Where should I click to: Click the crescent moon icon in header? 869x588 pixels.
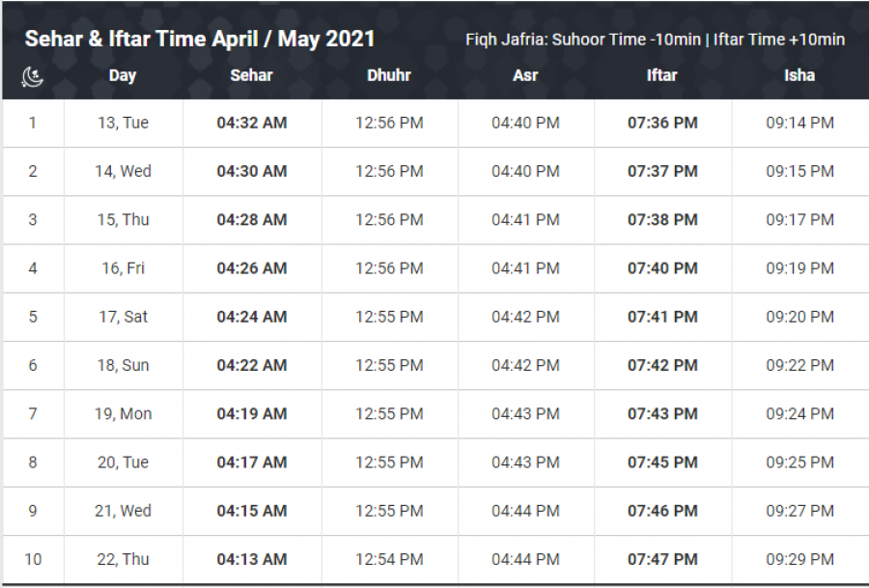[x=33, y=76]
